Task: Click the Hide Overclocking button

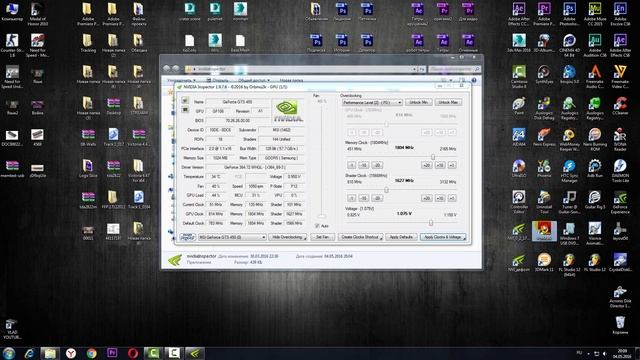Action: (x=287, y=237)
